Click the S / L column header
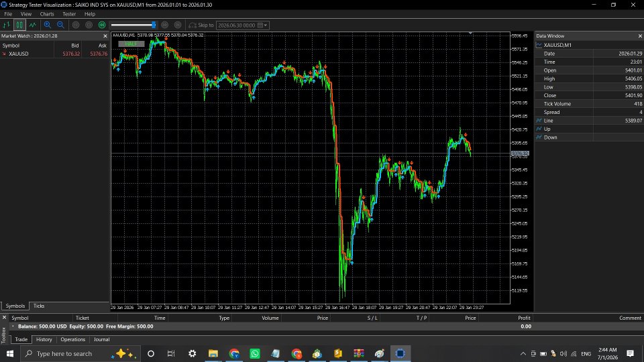This screenshot has width=644, height=362. pyautogui.click(x=372, y=318)
